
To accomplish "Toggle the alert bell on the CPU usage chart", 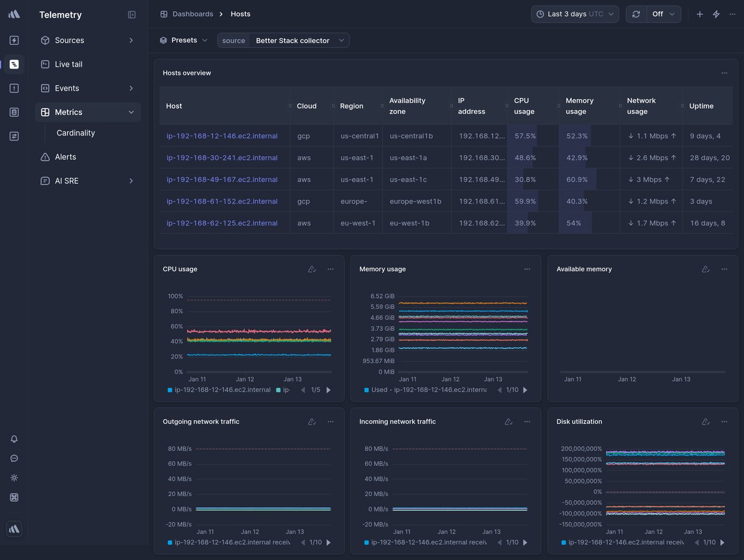I will coord(312,269).
